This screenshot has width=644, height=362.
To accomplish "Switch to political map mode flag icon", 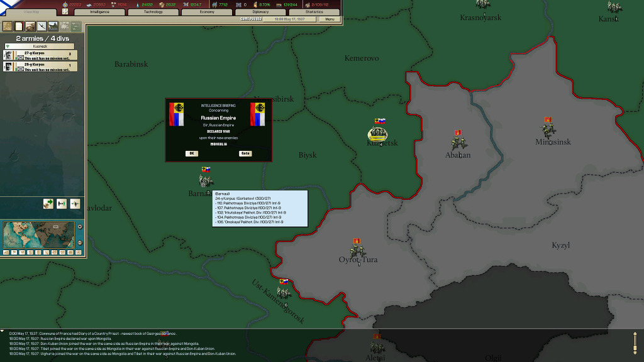I will [x=14, y=253].
